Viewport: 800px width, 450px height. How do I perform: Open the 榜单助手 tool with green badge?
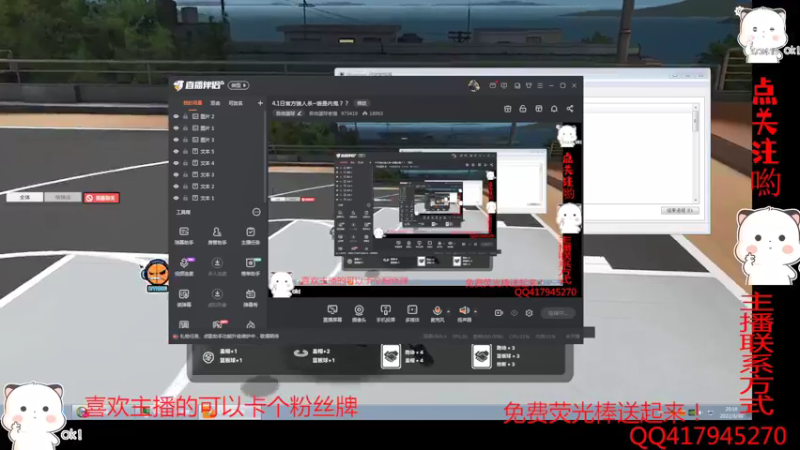[x=250, y=267]
